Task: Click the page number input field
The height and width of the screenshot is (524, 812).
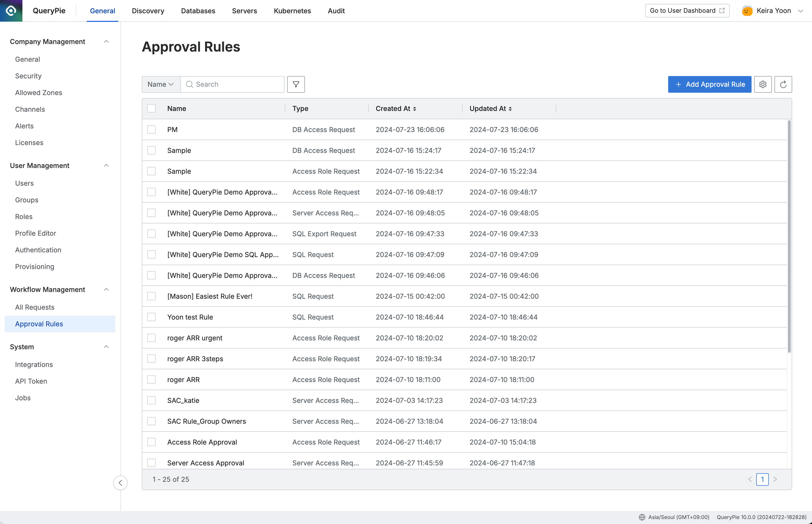Action: click(763, 479)
